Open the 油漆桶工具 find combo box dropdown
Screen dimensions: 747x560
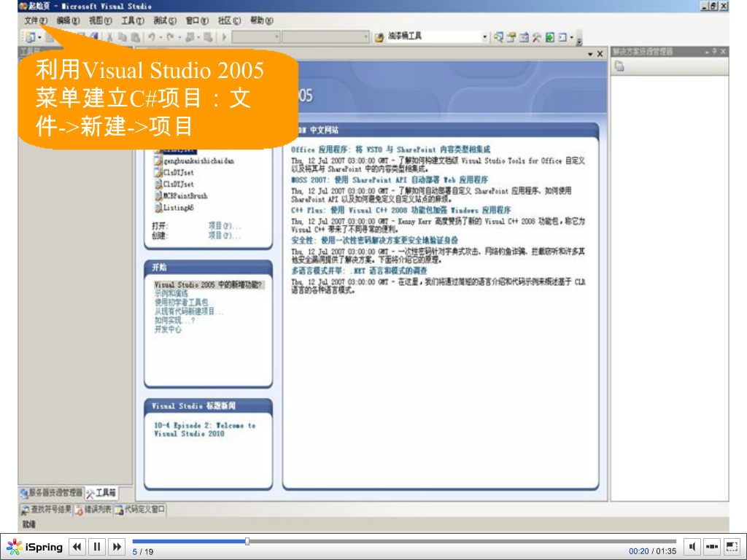484,37
